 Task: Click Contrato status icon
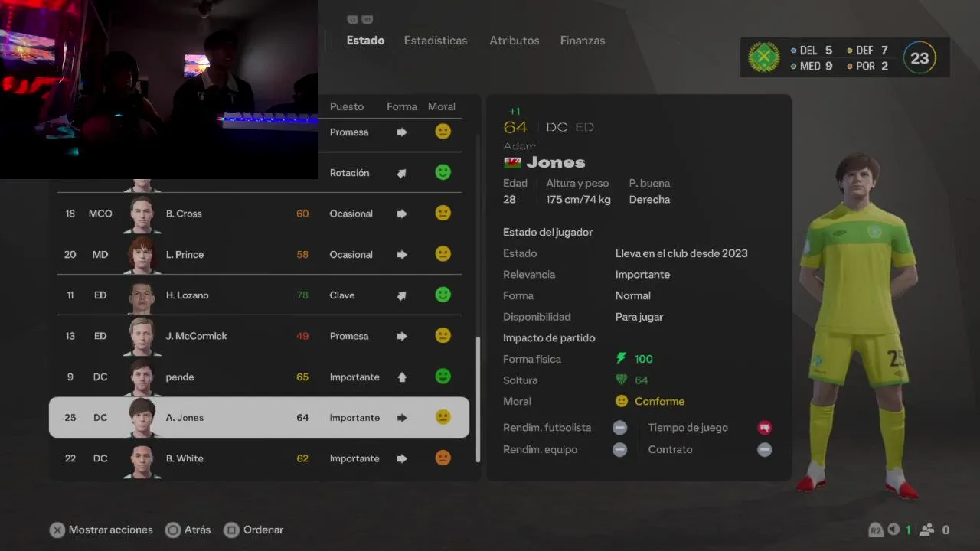[x=764, y=449]
